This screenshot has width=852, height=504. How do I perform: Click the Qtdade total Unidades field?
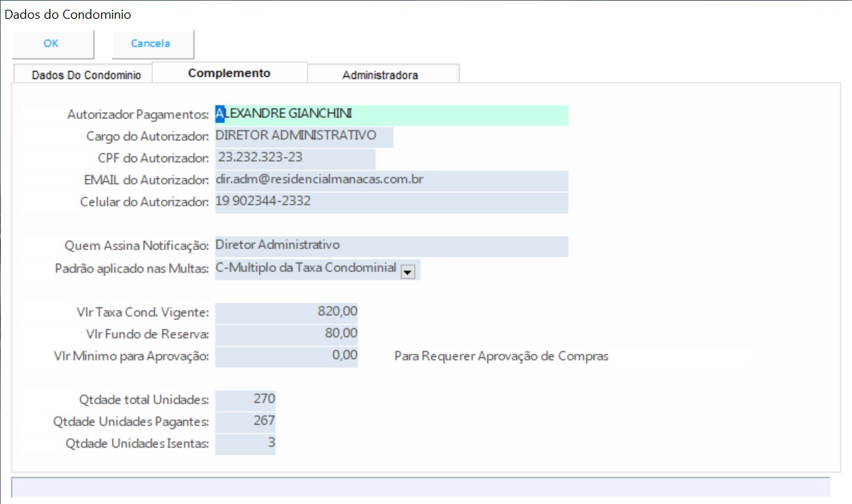245,400
